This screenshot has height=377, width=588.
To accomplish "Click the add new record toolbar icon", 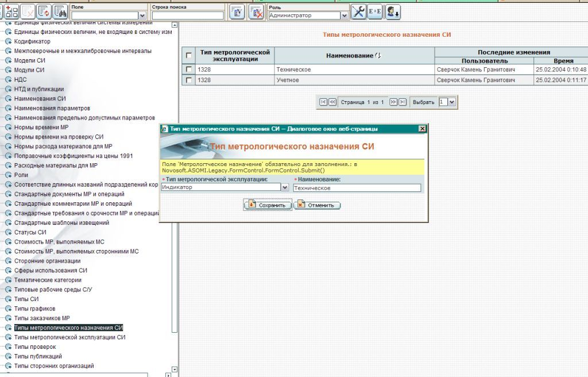I will tap(11, 11).
